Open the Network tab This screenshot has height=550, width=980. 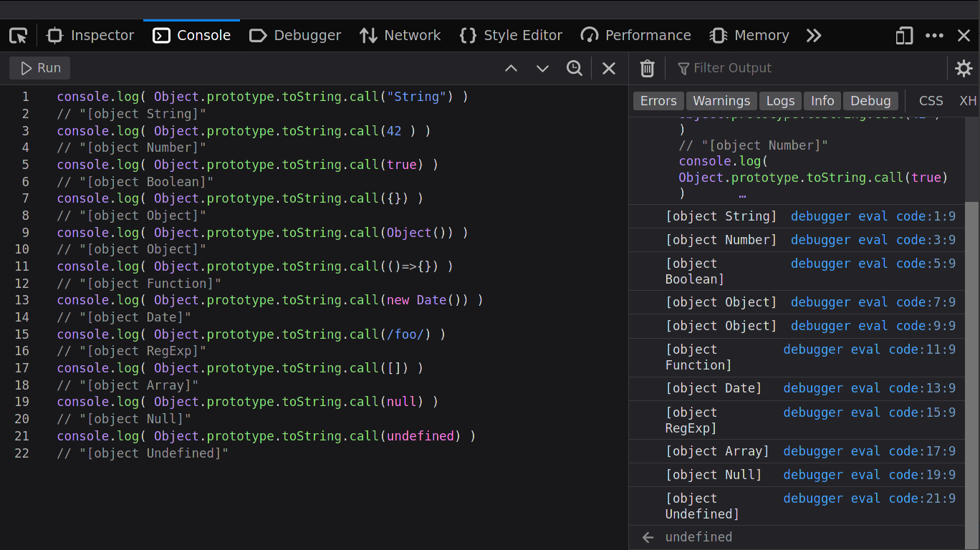point(400,35)
